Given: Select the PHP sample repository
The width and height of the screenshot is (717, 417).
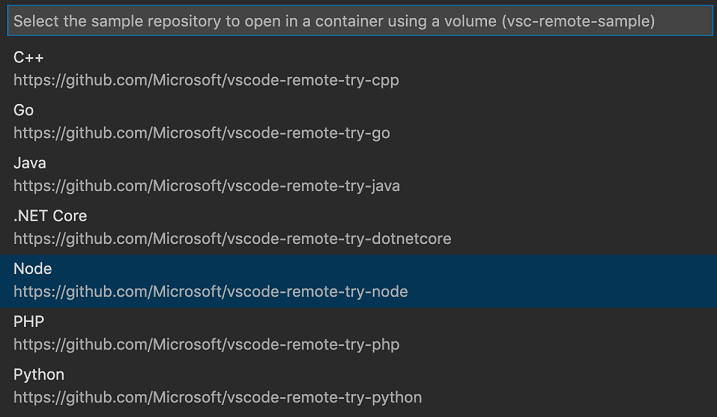Looking at the screenshot, I should click(x=29, y=322).
